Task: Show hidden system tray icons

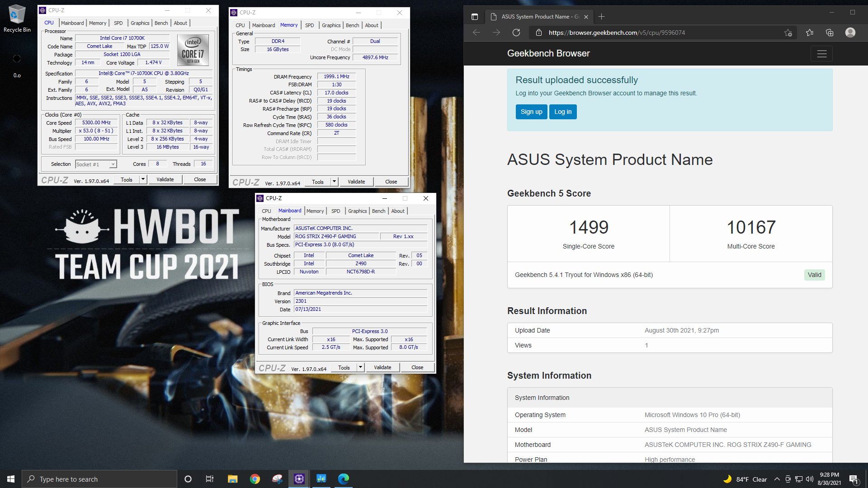Action: click(x=777, y=479)
